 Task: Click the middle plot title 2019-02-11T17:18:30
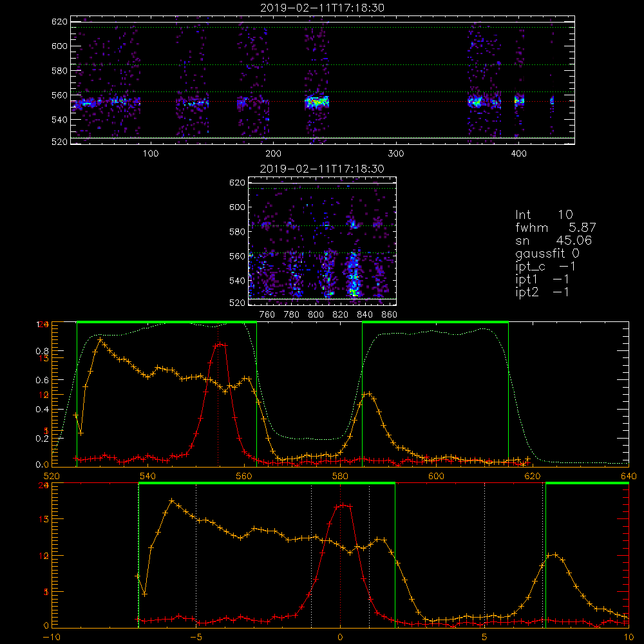pyautogui.click(x=322, y=169)
